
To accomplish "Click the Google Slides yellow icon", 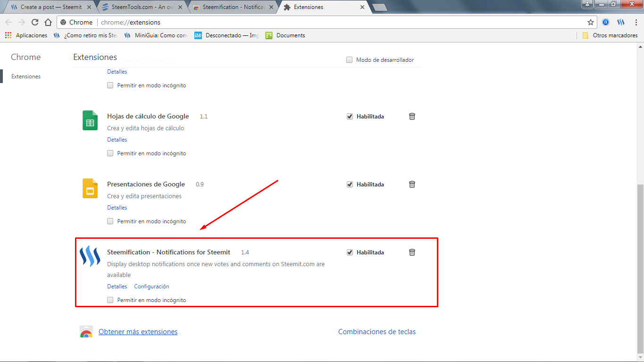I will click(90, 188).
